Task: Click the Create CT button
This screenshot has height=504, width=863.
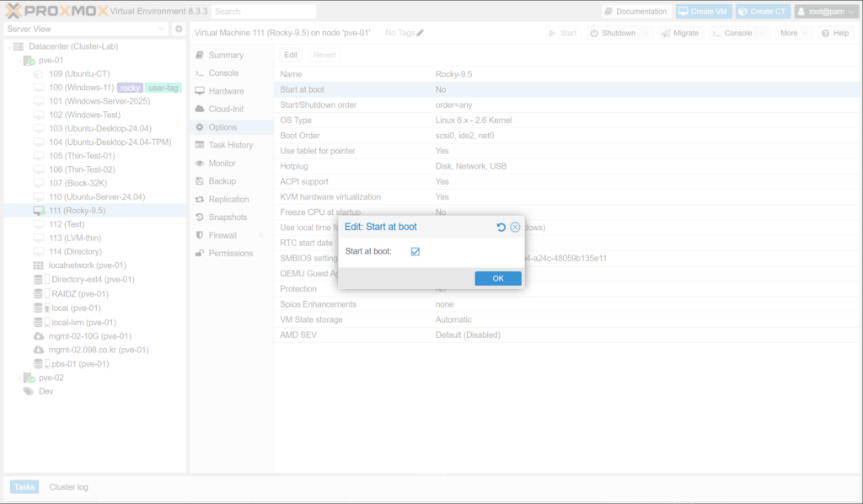Action: pyautogui.click(x=762, y=12)
